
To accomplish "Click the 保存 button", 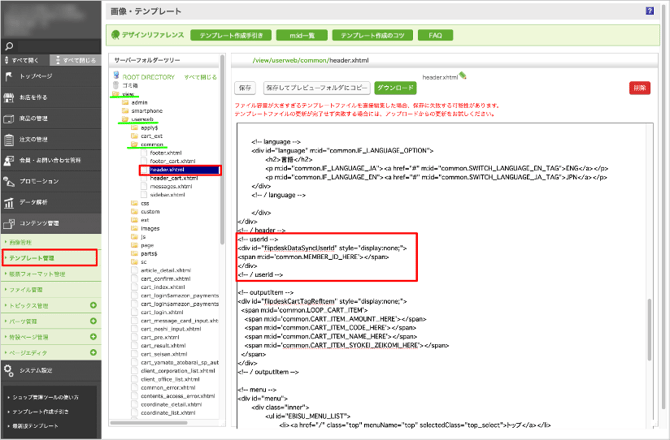I will click(x=244, y=88).
